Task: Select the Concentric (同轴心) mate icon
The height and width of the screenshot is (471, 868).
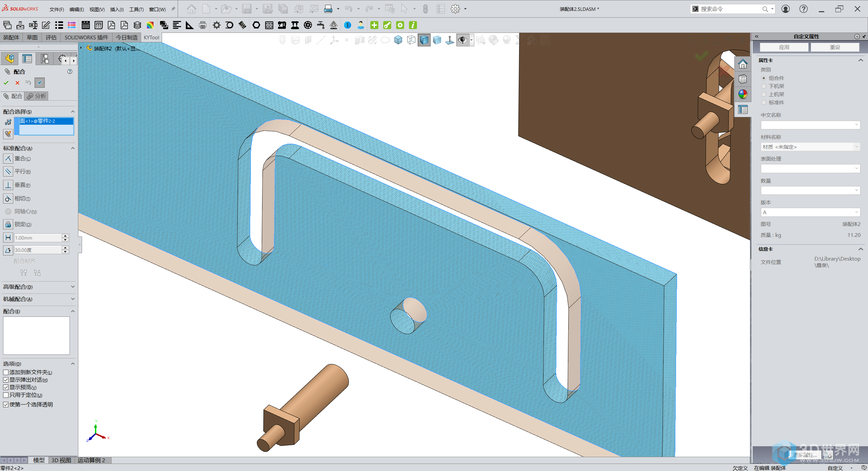Action: coord(8,211)
